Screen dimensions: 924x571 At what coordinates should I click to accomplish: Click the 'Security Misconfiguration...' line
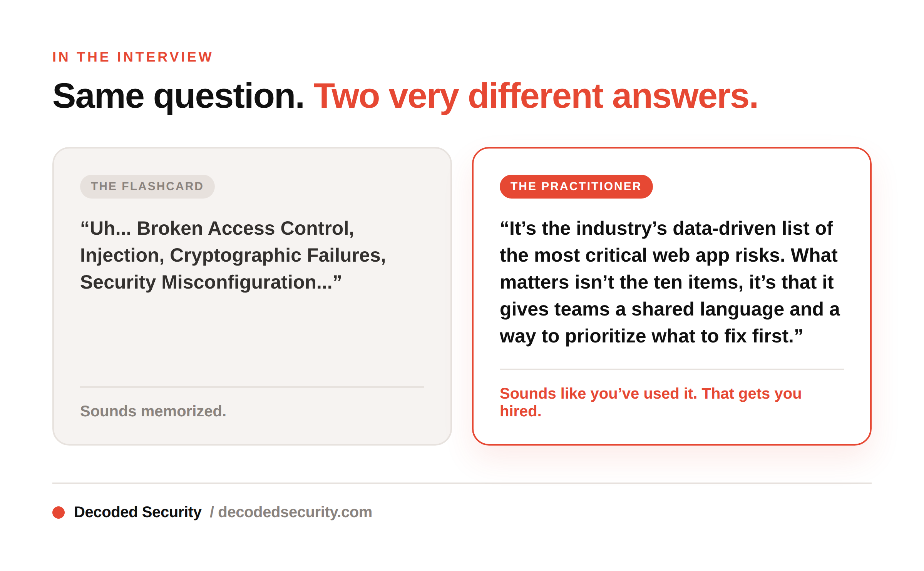pyautogui.click(x=211, y=282)
